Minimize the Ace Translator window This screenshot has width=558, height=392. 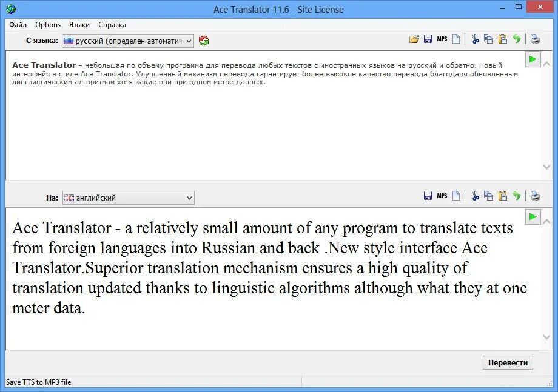click(502, 8)
